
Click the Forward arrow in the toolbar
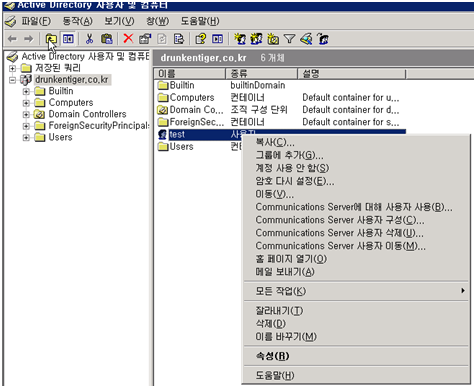29,39
